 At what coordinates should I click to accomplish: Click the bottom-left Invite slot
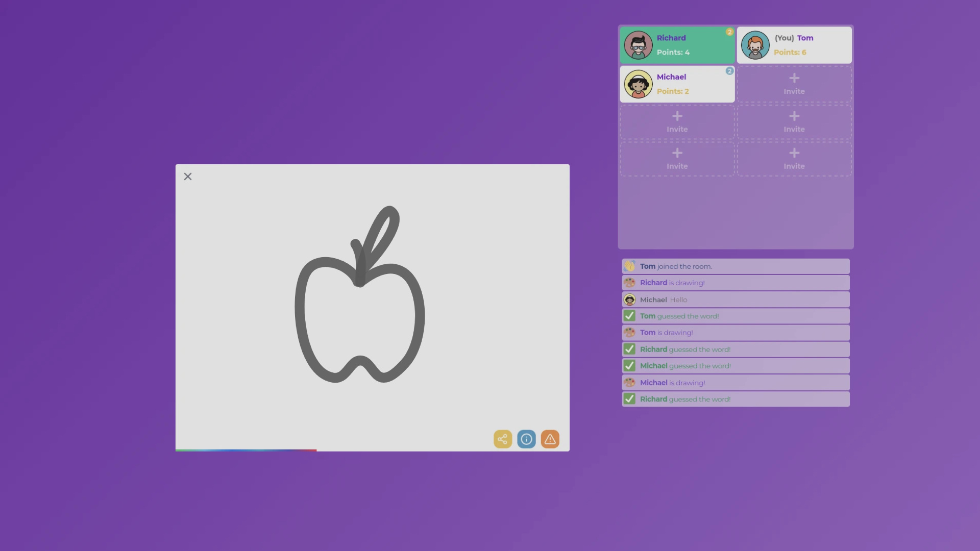(x=677, y=159)
